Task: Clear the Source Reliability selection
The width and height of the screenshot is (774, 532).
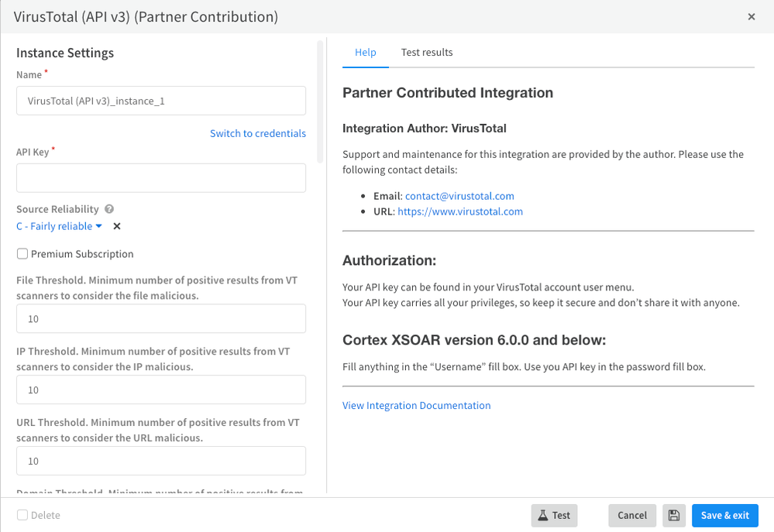Action: click(x=117, y=226)
